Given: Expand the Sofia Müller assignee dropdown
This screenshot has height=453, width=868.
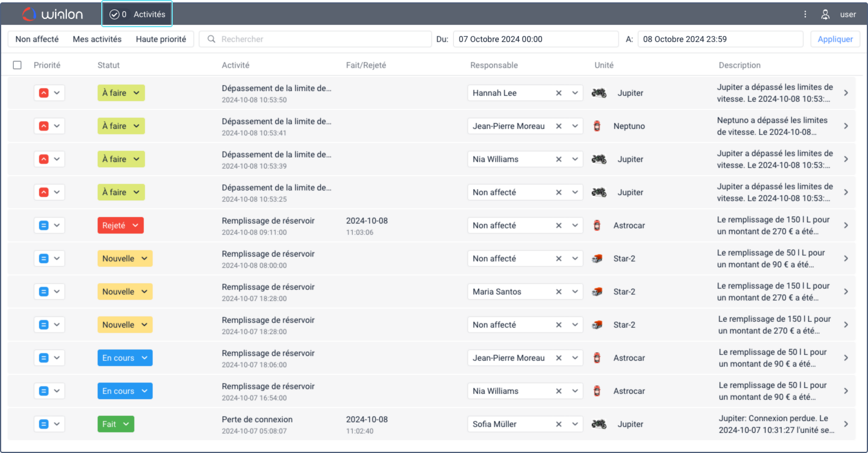Looking at the screenshot, I should tap(575, 424).
